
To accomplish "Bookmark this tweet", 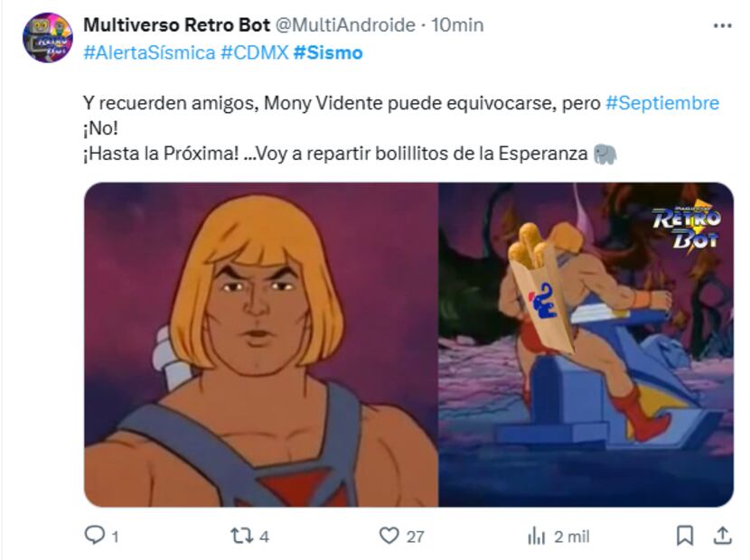I will [685, 536].
